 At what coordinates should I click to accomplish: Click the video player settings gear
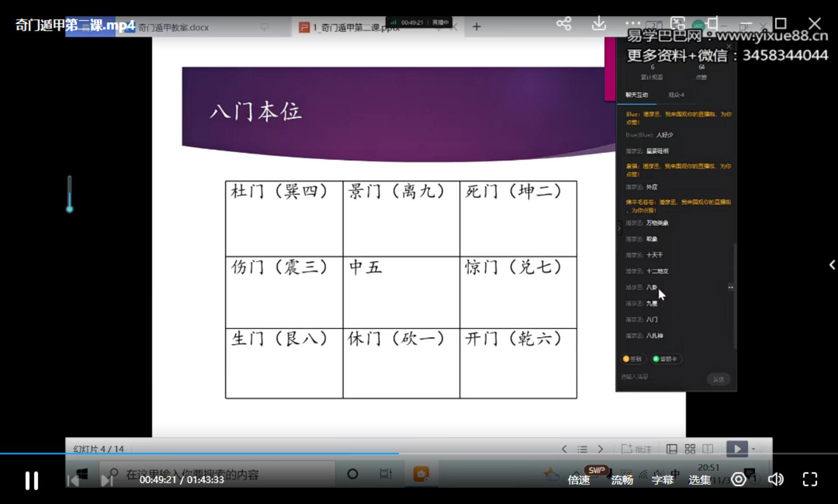click(740, 480)
